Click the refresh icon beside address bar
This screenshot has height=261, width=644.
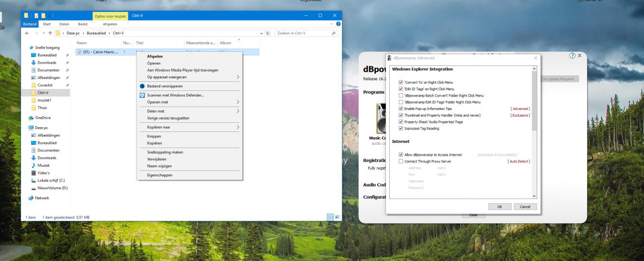(268, 33)
